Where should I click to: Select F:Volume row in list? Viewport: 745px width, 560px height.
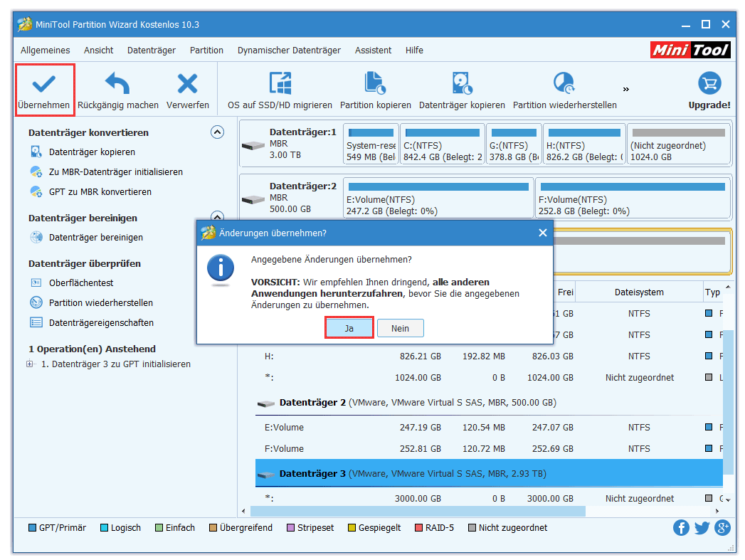[x=489, y=449]
